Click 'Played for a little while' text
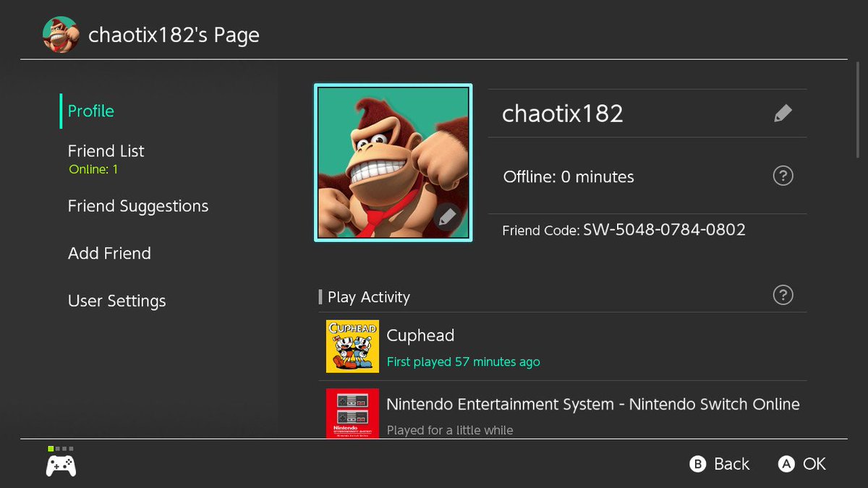Image resolution: width=868 pixels, height=488 pixels. pyautogui.click(x=450, y=430)
